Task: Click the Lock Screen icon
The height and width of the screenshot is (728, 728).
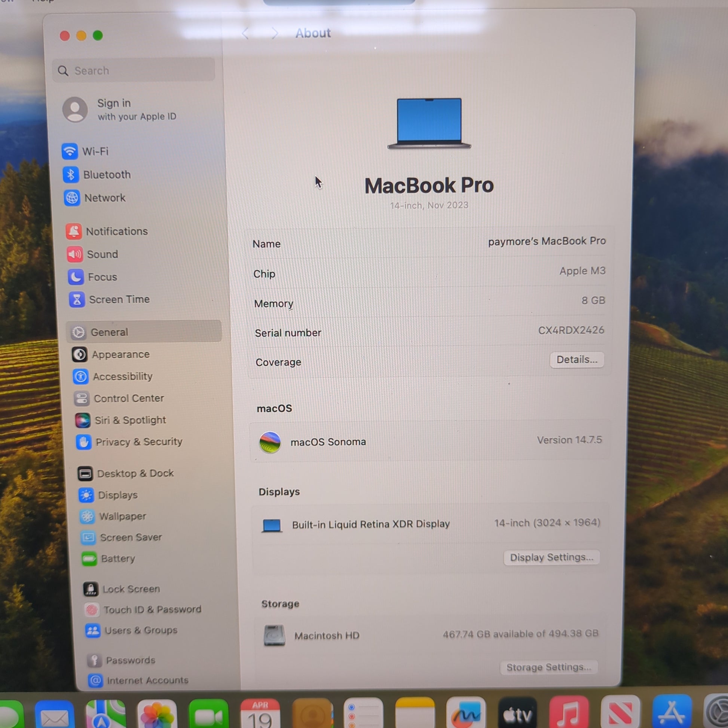Action: click(91, 589)
